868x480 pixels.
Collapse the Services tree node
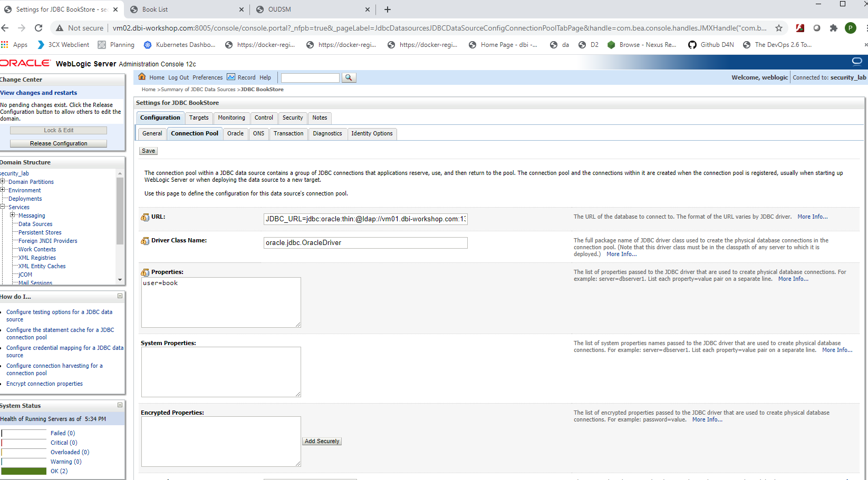click(3, 207)
